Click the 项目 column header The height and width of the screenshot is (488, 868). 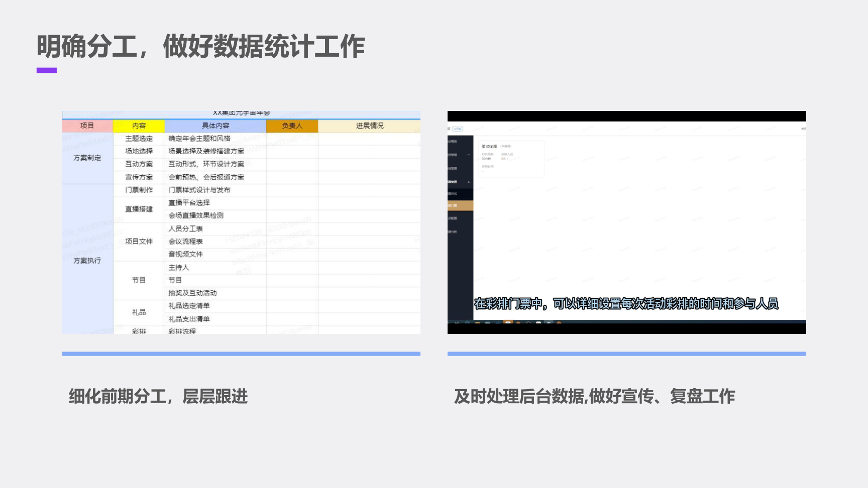pos(87,126)
